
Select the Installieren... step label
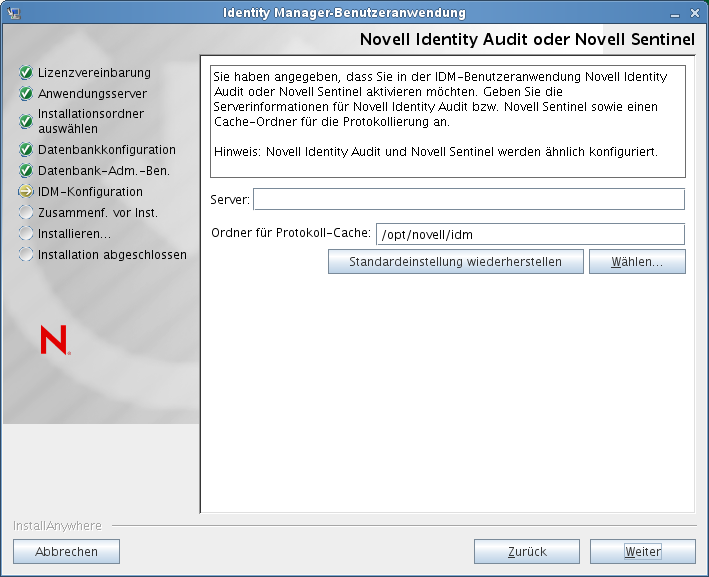coord(74,234)
